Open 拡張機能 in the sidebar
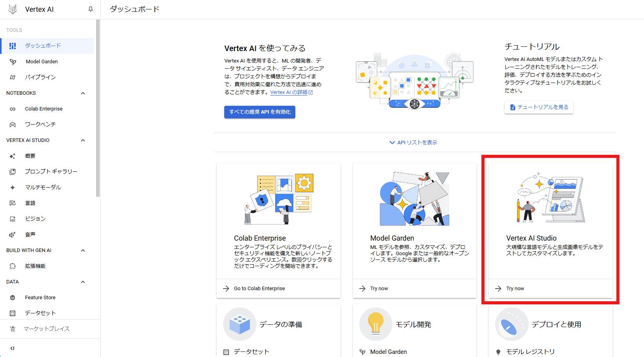This screenshot has width=644, height=357. coord(47,266)
